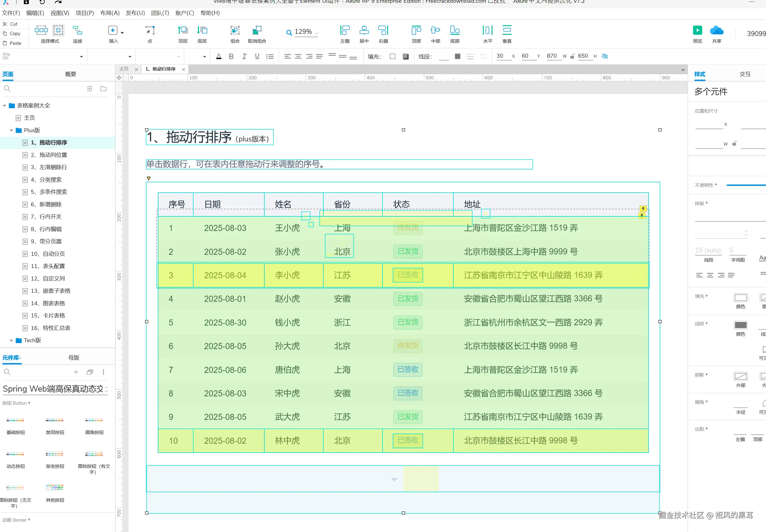Image resolution: width=766 pixels, height=532 pixels.
Task: Click the Copy button
Action: 13,33
